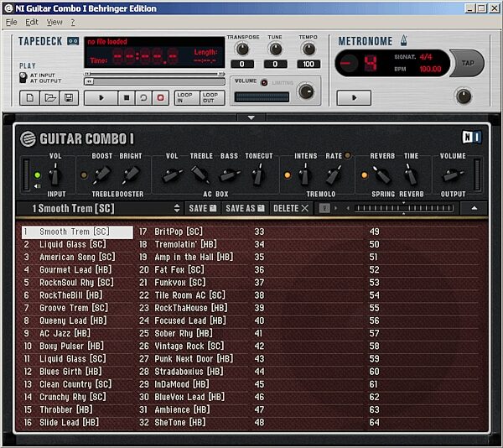Start recording with the red record button

coord(160,98)
